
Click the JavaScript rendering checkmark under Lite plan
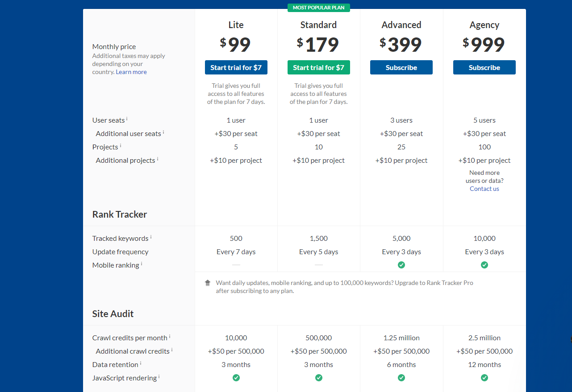[236, 378]
